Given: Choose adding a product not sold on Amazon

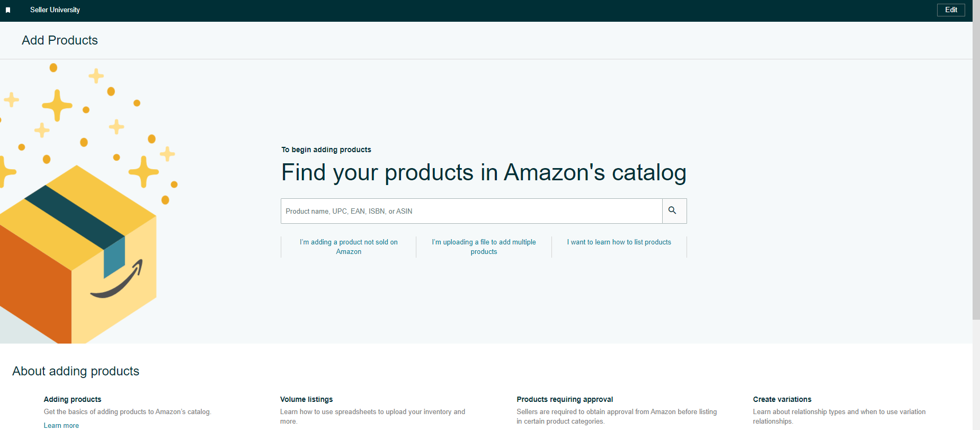Looking at the screenshot, I should point(349,247).
